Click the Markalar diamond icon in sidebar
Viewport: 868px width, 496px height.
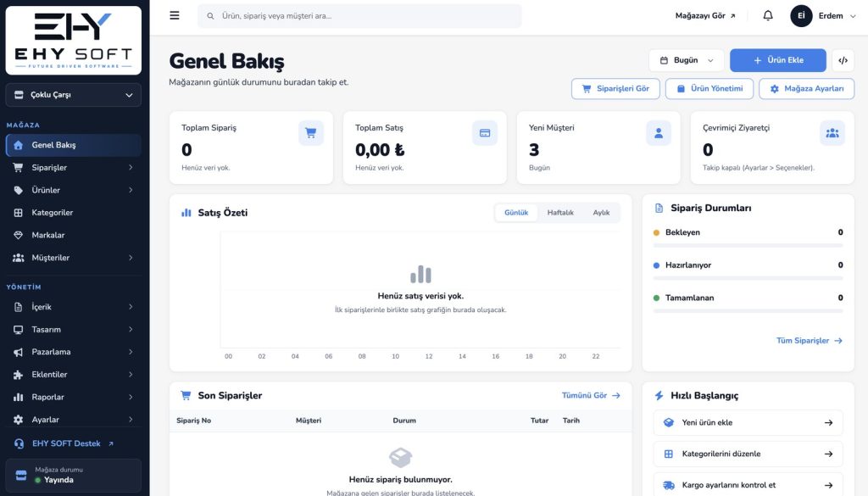click(x=19, y=235)
